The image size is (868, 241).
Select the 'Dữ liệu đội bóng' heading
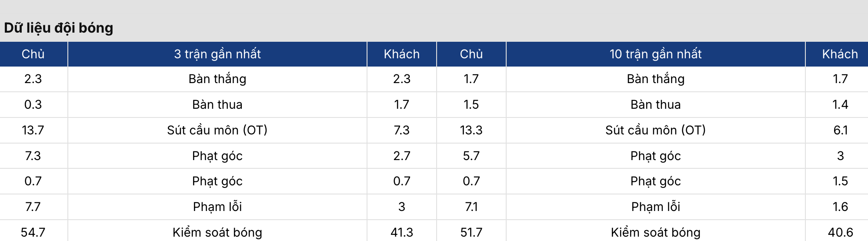59,28
